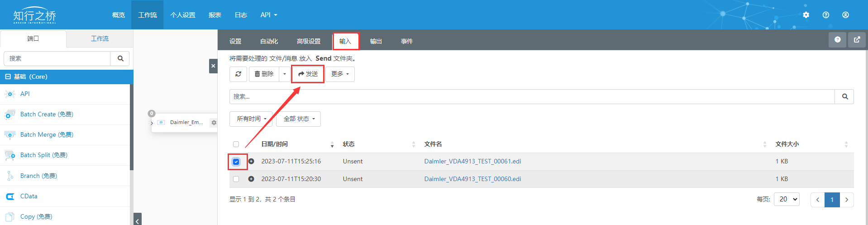Image resolution: width=868 pixels, height=225 pixels.
Task: Open 日志 in top navigation
Action: [x=241, y=15]
